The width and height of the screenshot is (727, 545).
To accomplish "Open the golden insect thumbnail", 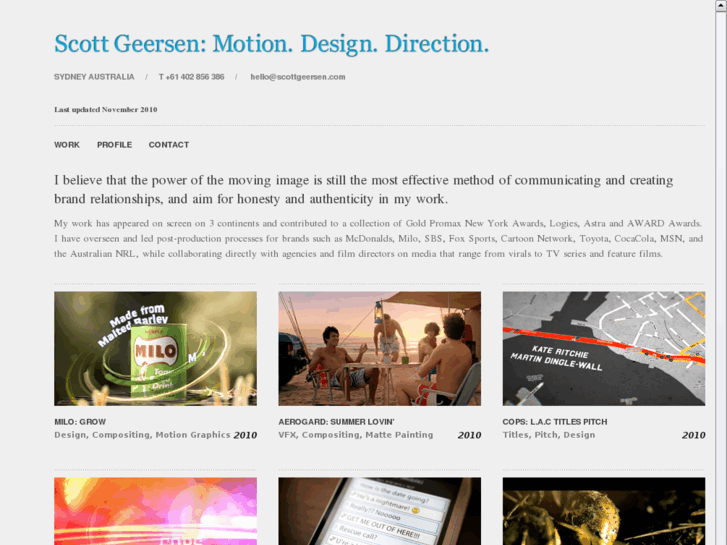I will 604,511.
